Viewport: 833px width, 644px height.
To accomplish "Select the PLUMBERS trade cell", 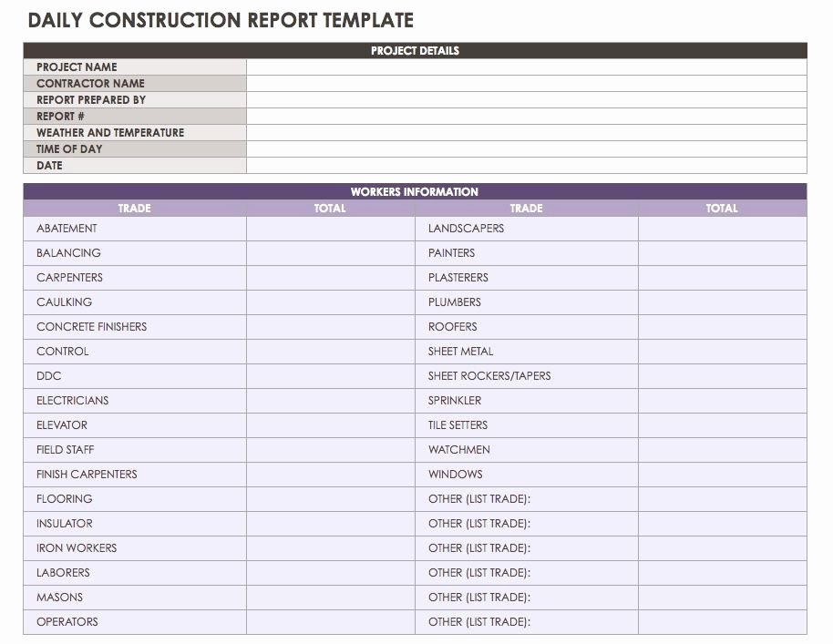I will pos(527,302).
